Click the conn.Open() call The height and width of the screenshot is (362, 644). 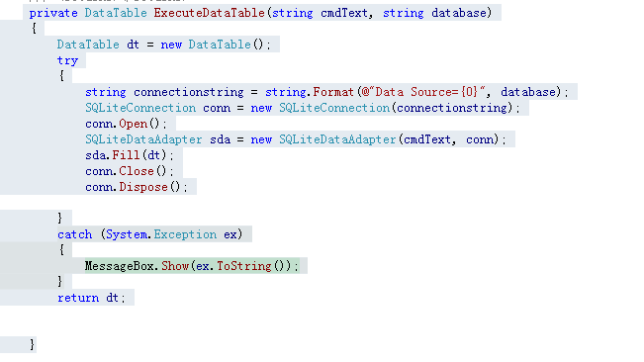(126, 124)
